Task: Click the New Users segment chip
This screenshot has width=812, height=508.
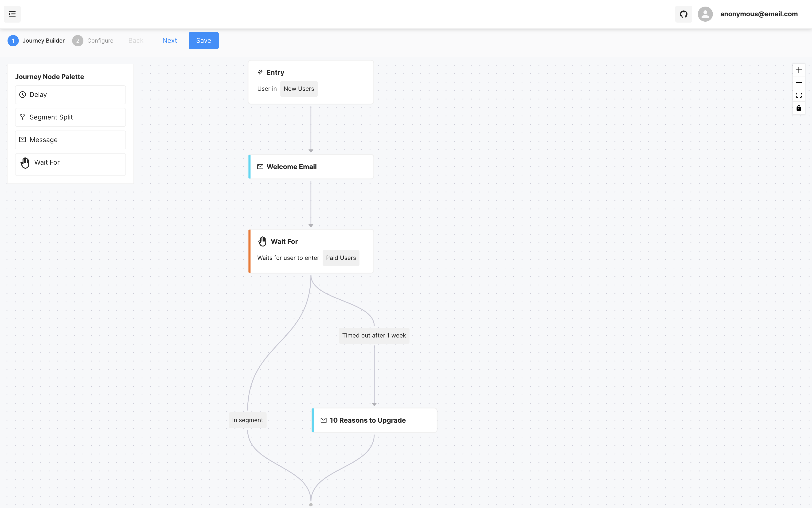Action: click(299, 89)
